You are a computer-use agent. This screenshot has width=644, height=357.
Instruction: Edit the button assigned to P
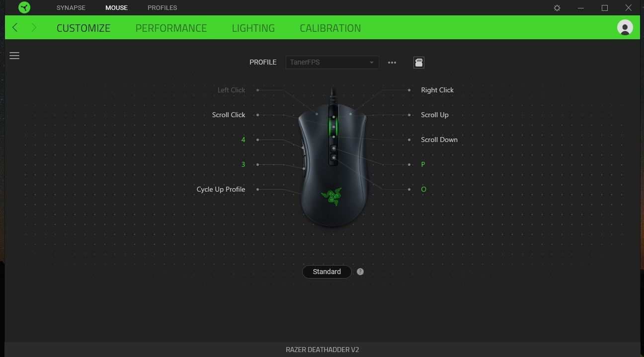pos(423,164)
